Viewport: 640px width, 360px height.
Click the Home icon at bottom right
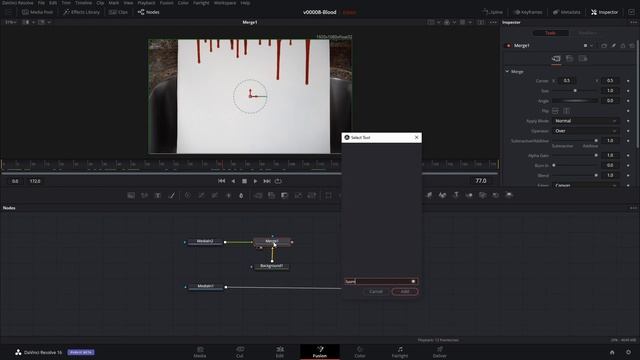[612, 352]
